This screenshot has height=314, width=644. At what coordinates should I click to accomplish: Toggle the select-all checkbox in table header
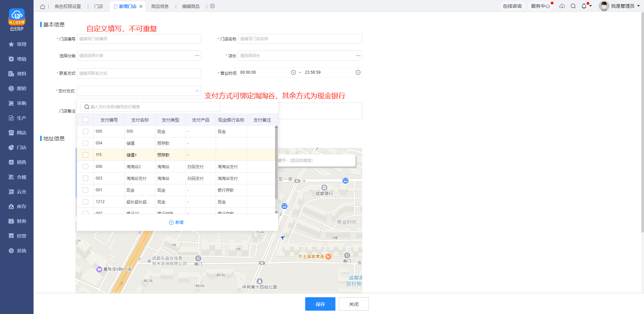tap(86, 120)
